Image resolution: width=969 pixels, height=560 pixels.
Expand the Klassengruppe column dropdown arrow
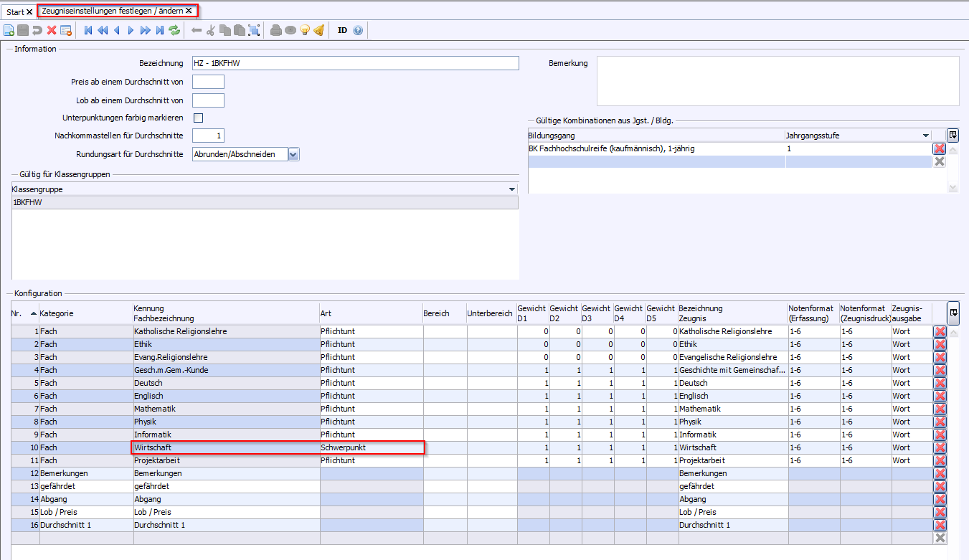512,189
